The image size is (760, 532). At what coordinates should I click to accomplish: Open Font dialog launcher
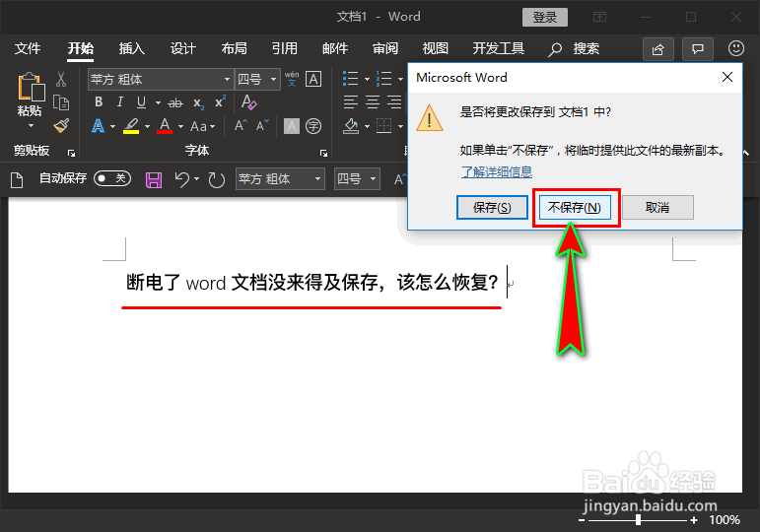pos(323,153)
